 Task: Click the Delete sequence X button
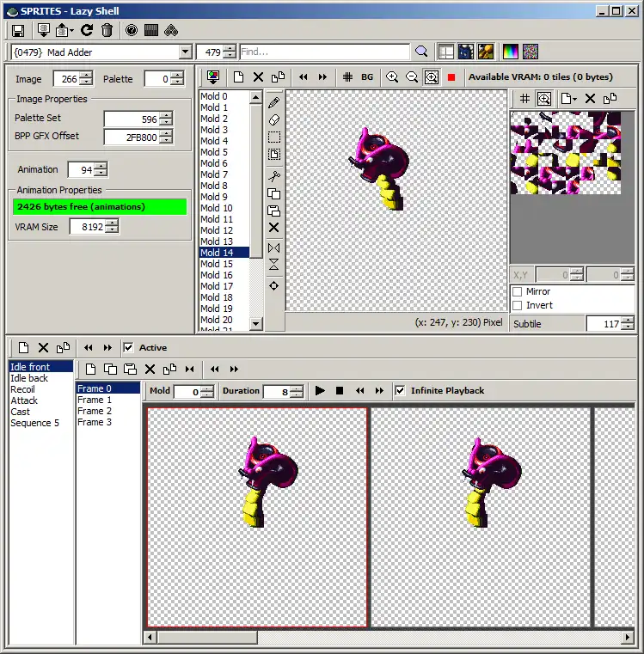(43, 347)
